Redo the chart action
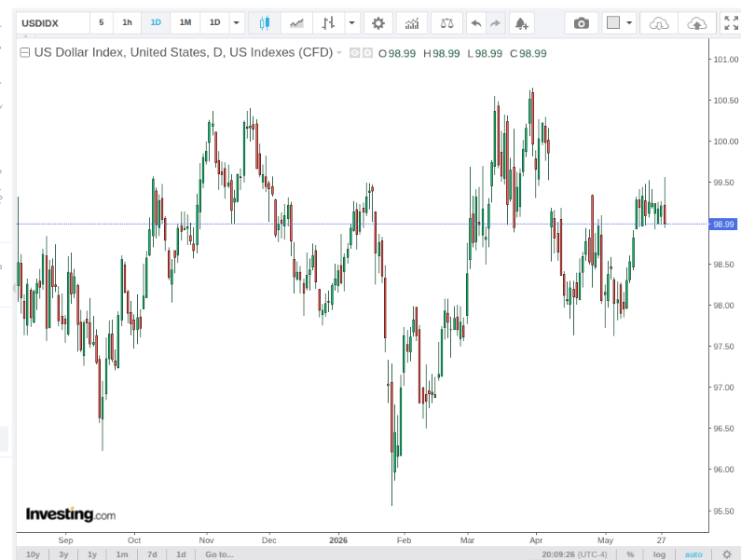Screen dimensions: 741x560 pyautogui.click(x=495, y=22)
